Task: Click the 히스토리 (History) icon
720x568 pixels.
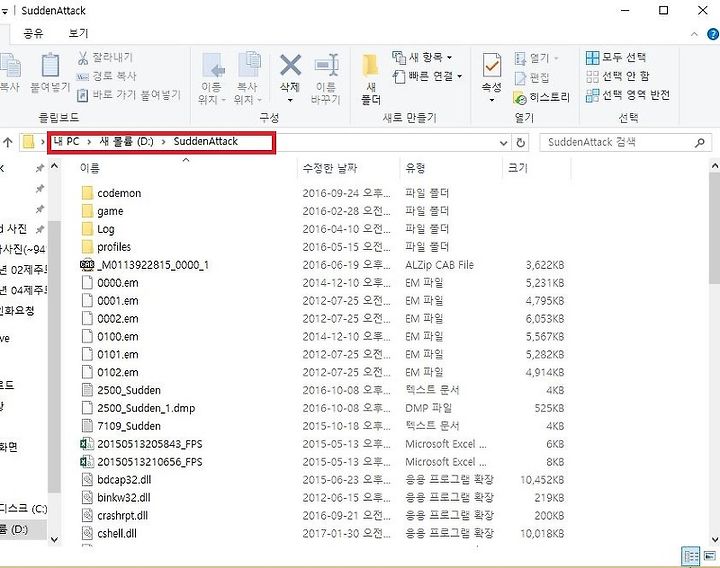Action: click(520, 98)
